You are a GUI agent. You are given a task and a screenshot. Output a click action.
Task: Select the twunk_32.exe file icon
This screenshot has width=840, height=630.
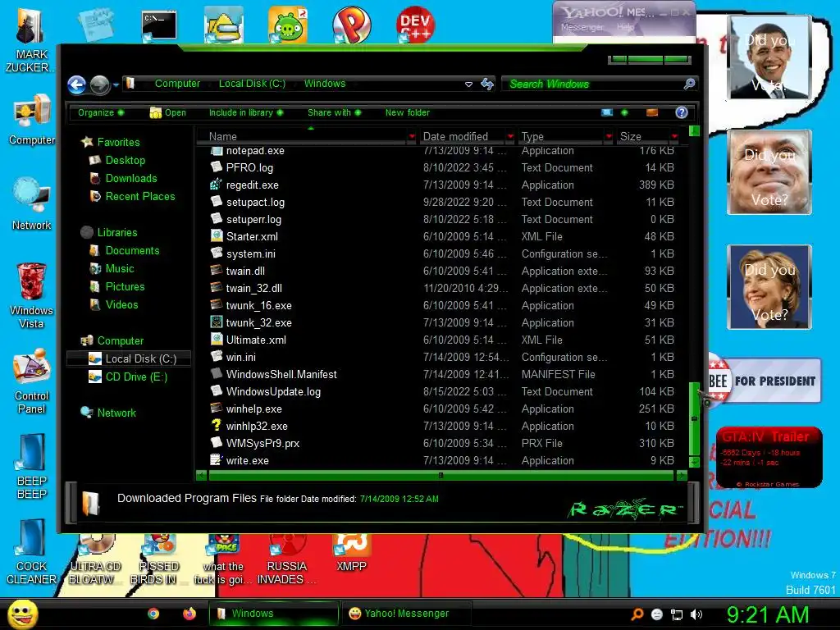[x=216, y=322]
